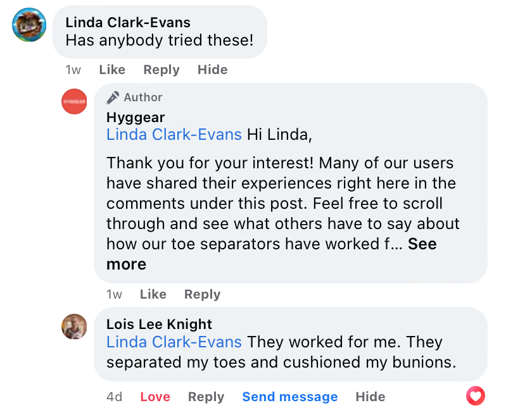Reply to Lois Lee Knight's comment

pos(206,397)
